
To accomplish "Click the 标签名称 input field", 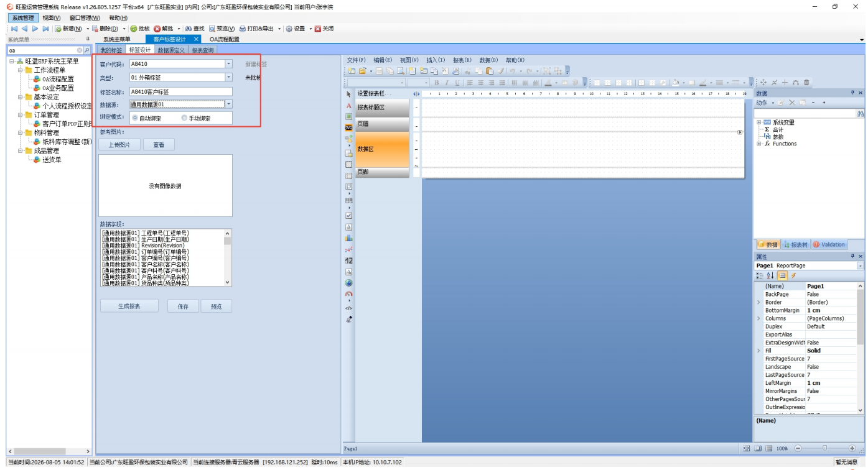I will click(x=180, y=91).
